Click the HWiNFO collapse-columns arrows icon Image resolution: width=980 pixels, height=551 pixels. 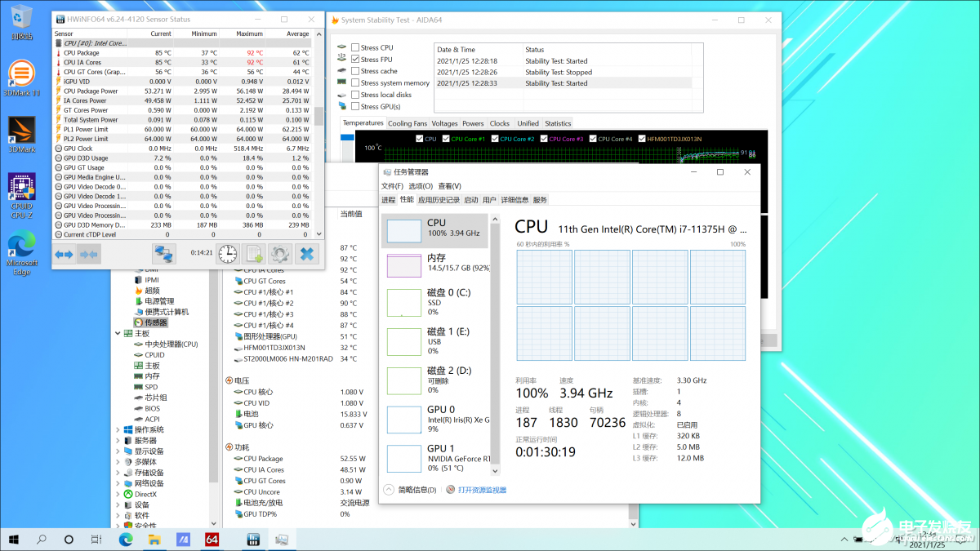(89, 254)
